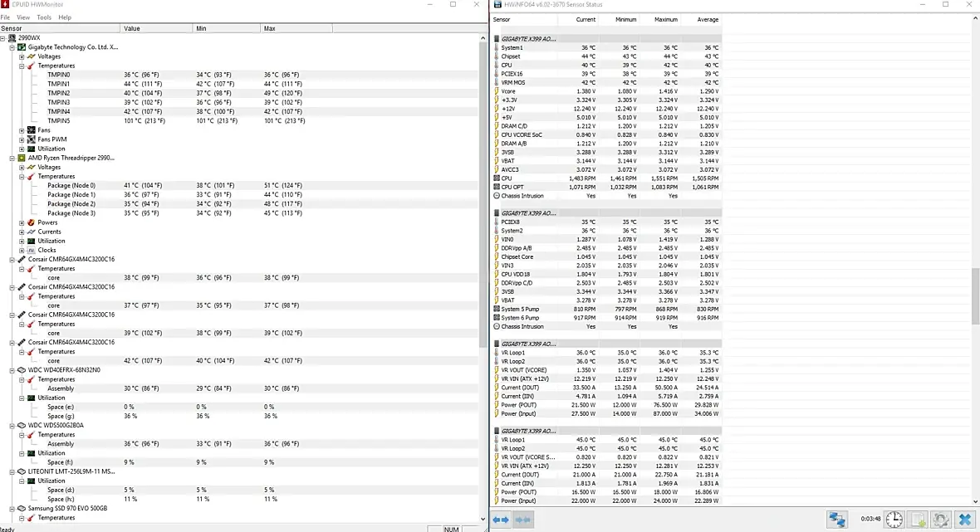
Task: Open the File menu in HWMonitor
Action: click(x=5, y=17)
